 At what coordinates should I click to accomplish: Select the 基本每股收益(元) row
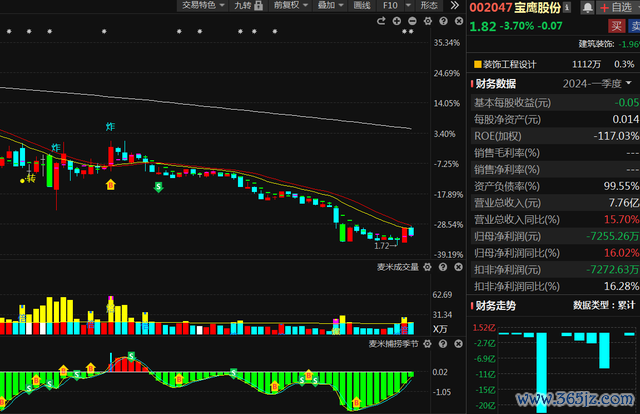pyautogui.click(x=555, y=102)
